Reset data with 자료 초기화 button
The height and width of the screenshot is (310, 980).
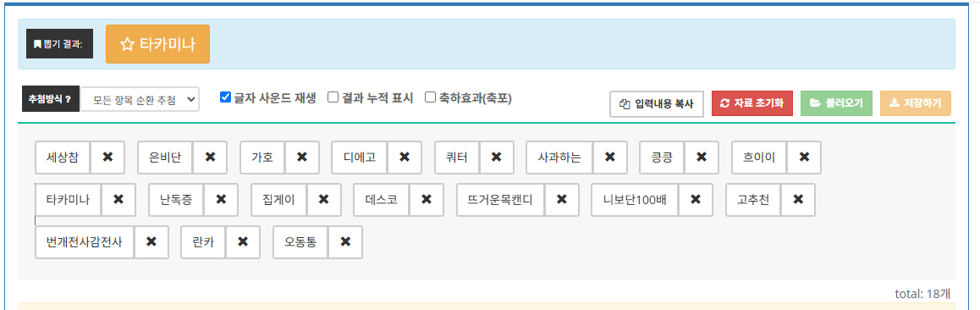[x=752, y=103]
